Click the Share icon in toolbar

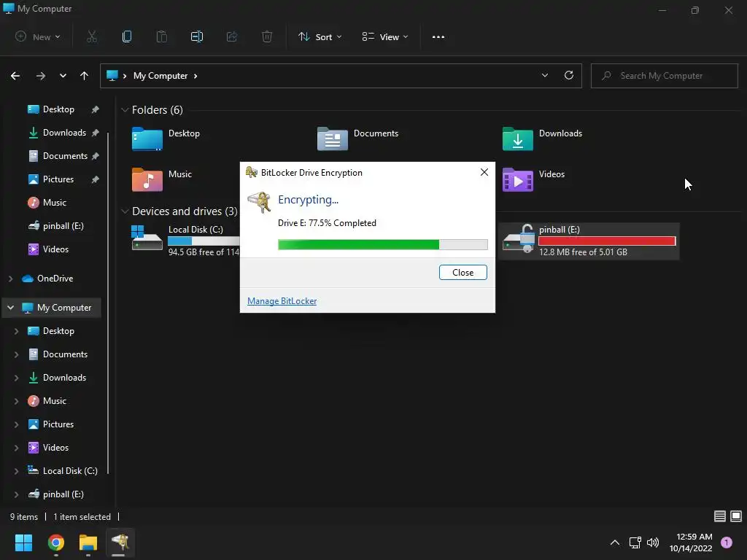coord(232,36)
